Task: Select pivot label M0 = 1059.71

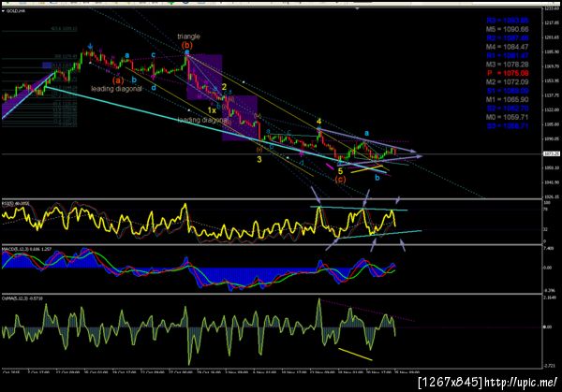Action: coord(507,117)
